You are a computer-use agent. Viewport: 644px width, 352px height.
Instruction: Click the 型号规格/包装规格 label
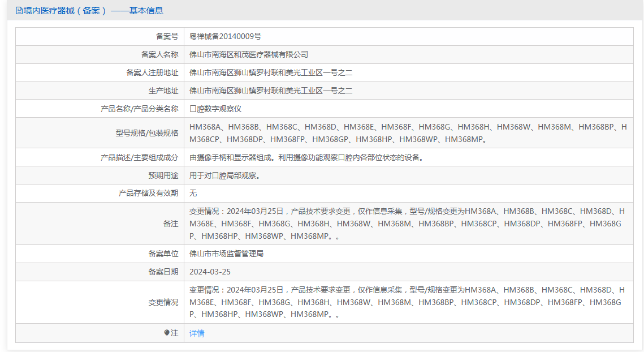pos(147,133)
